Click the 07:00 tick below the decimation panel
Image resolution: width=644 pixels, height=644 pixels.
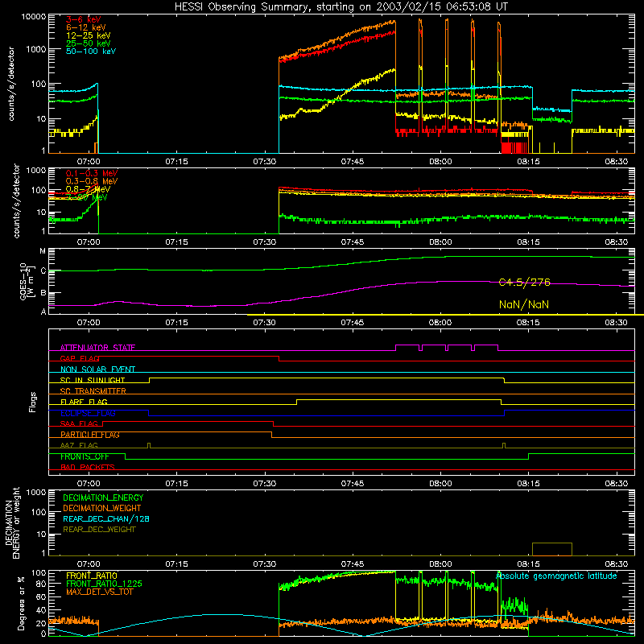click(89, 564)
